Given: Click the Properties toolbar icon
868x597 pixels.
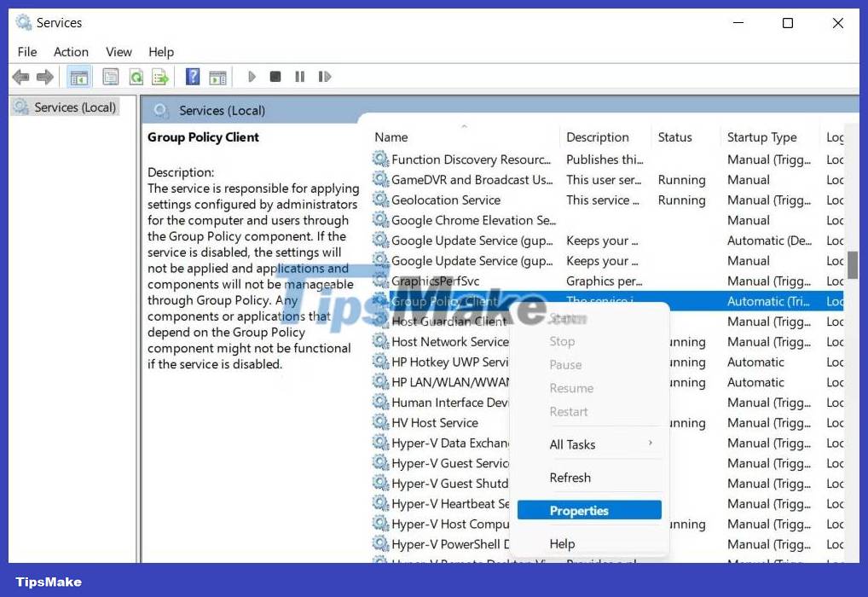Looking at the screenshot, I should click(111, 76).
